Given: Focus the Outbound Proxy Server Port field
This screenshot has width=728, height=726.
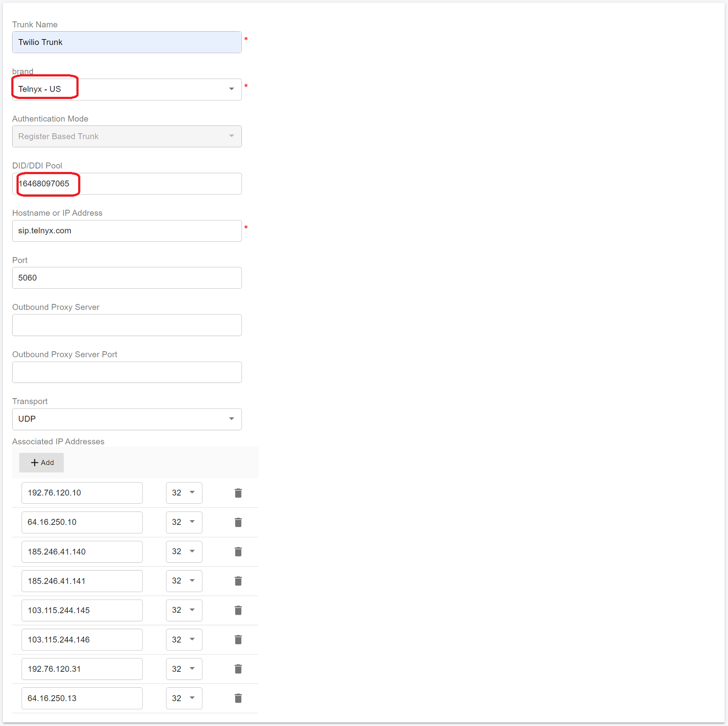Looking at the screenshot, I should coord(127,372).
